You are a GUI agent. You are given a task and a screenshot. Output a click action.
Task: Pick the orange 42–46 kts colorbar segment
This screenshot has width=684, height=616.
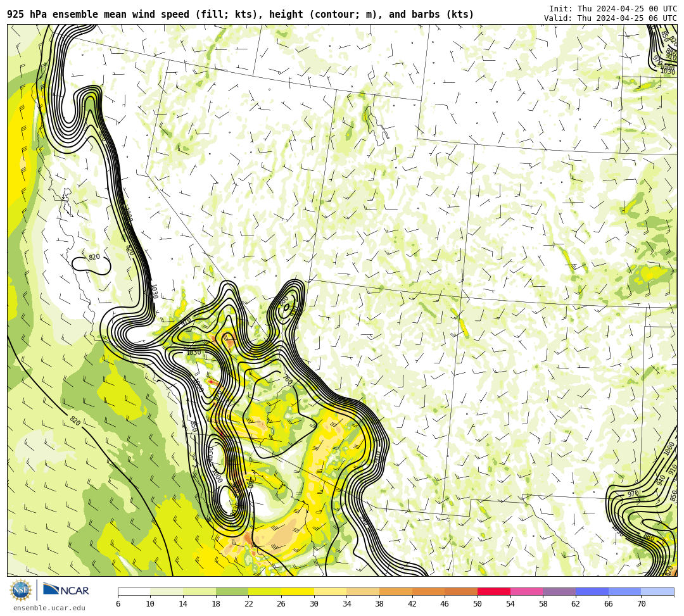[428, 591]
